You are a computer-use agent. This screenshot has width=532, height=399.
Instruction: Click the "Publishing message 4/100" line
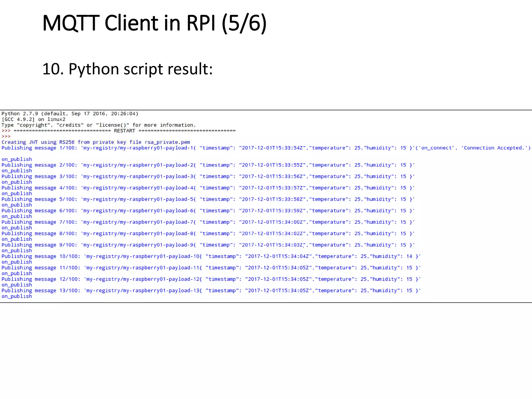click(x=208, y=188)
